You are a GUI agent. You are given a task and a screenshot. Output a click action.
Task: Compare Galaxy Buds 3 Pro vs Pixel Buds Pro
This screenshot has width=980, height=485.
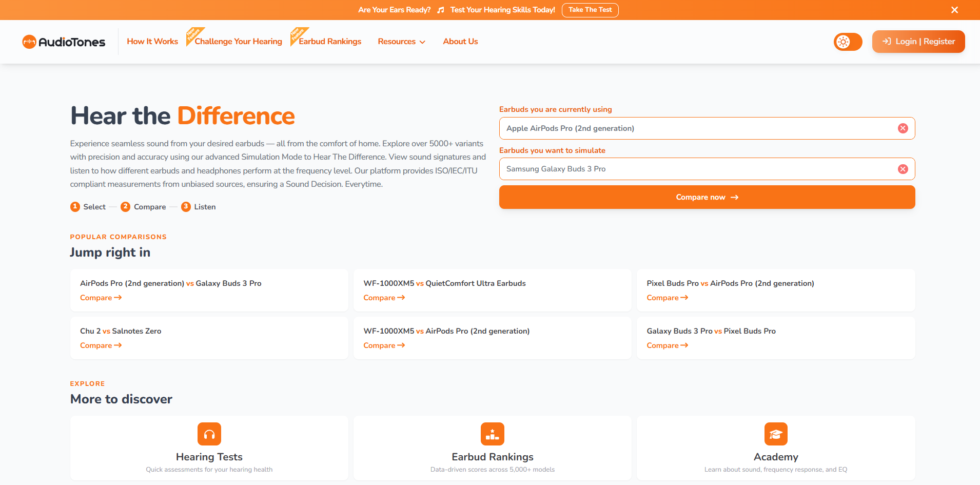tap(667, 345)
